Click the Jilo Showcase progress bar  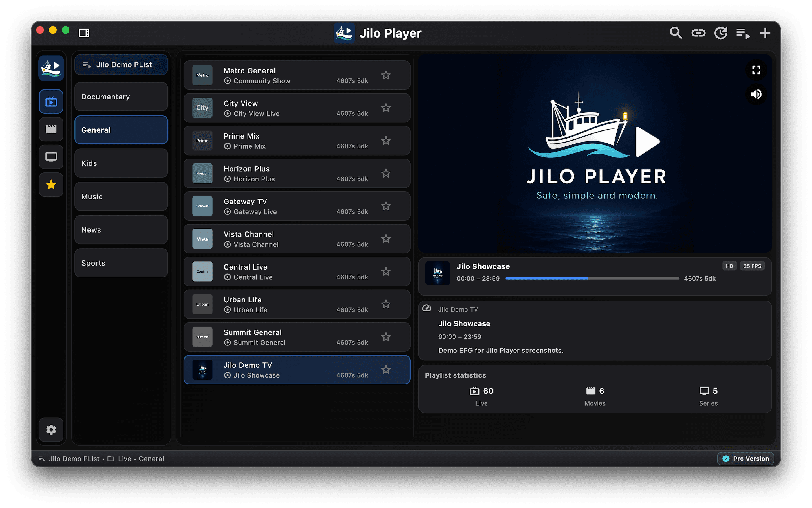click(592, 278)
